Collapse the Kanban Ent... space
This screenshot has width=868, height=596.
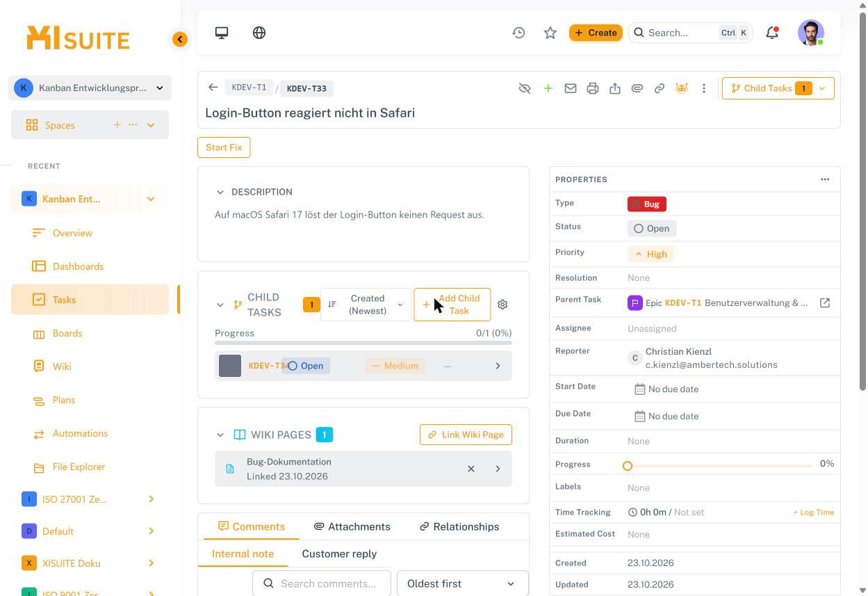click(x=151, y=199)
